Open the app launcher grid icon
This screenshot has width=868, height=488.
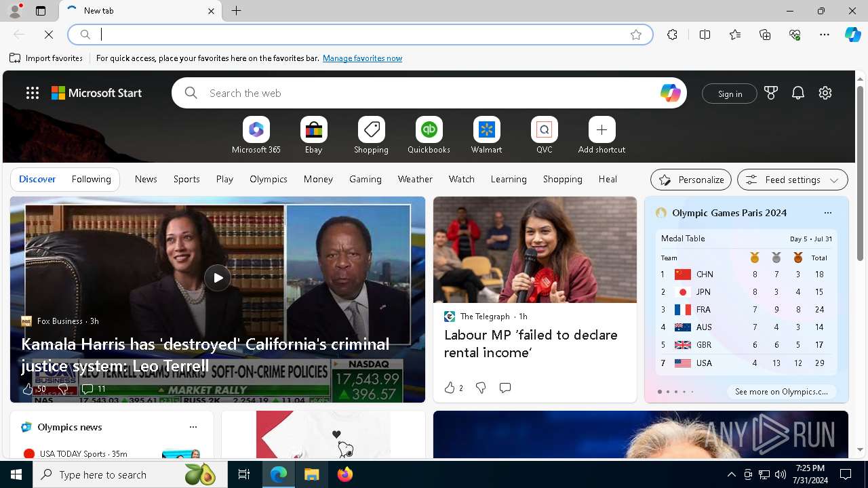(x=33, y=93)
